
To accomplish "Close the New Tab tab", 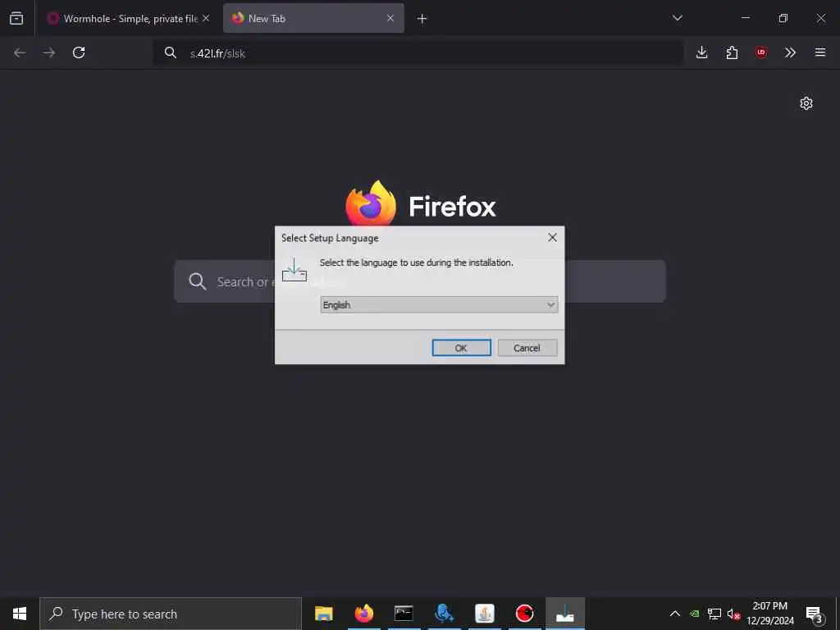I will (390, 18).
